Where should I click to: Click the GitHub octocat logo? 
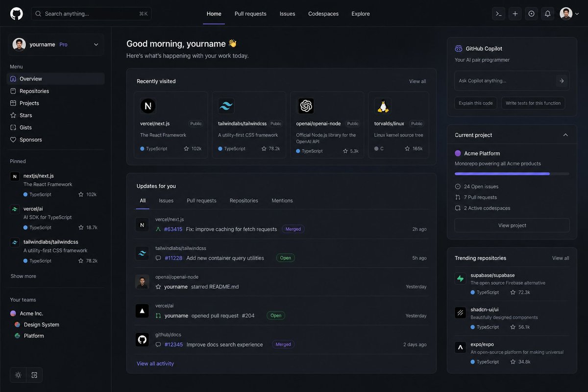[x=16, y=14]
